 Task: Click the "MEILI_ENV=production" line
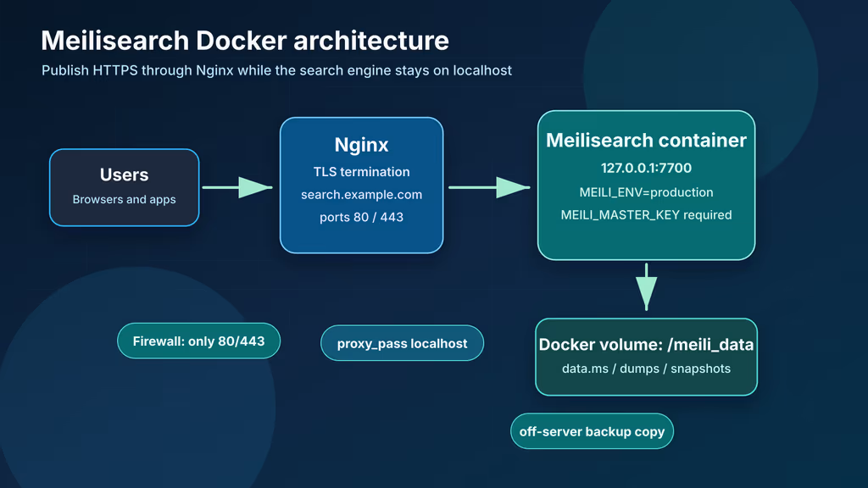pyautogui.click(x=646, y=192)
